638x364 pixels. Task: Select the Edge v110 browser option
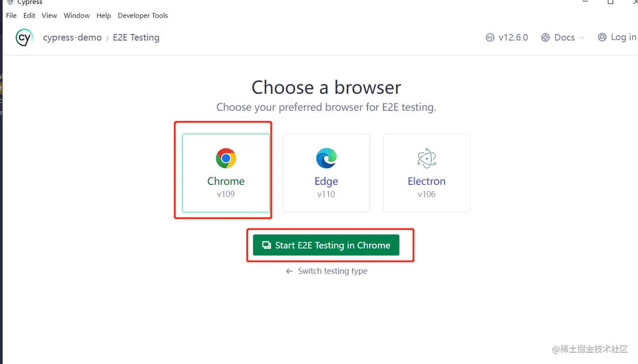coord(326,174)
